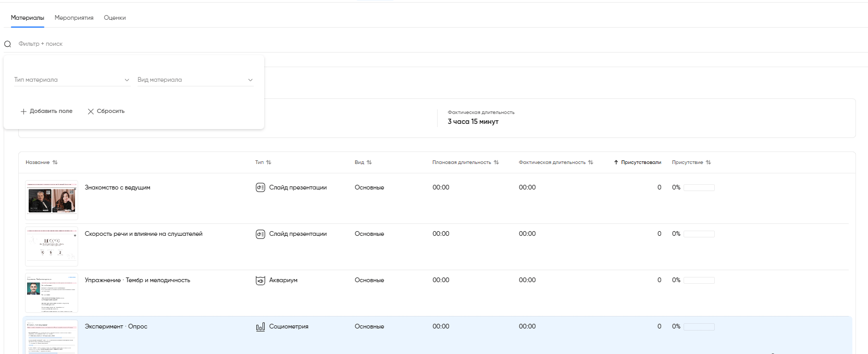
Task: Sort by Название column arrows icon
Action: click(55, 162)
